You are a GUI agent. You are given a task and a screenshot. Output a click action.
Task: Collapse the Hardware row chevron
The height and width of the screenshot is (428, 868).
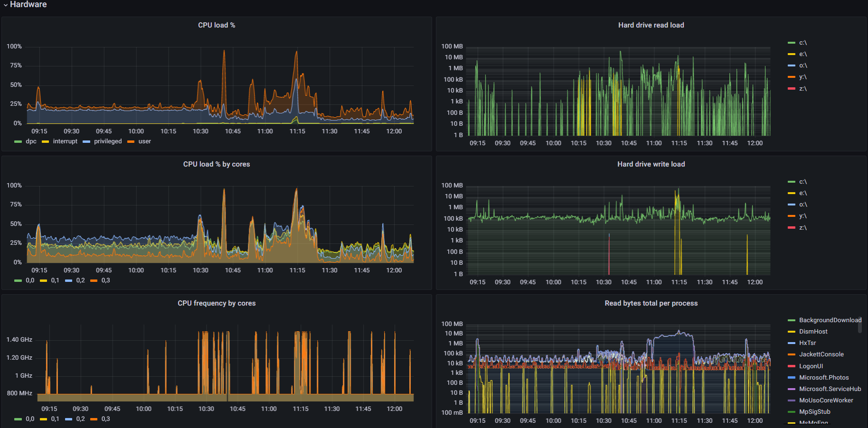point(6,5)
